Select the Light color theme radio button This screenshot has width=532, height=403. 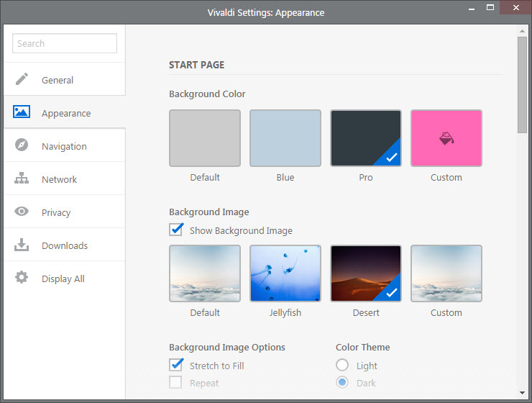342,365
